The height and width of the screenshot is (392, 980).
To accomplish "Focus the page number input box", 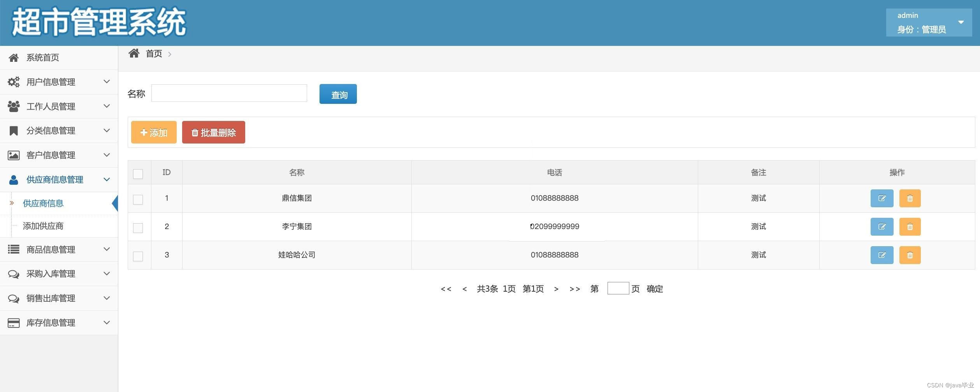I will tap(618, 288).
